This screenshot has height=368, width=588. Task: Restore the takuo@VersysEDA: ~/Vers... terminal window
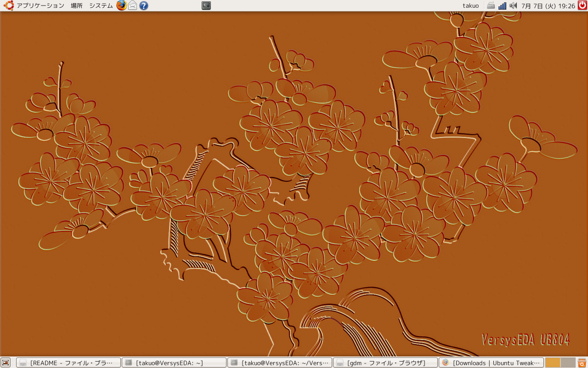pyautogui.click(x=280, y=362)
